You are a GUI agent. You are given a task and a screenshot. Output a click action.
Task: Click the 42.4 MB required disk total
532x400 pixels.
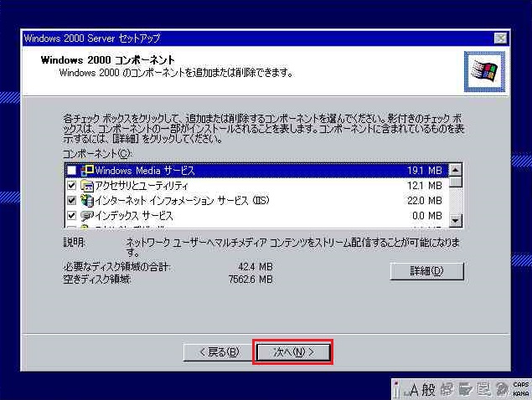tap(256, 266)
